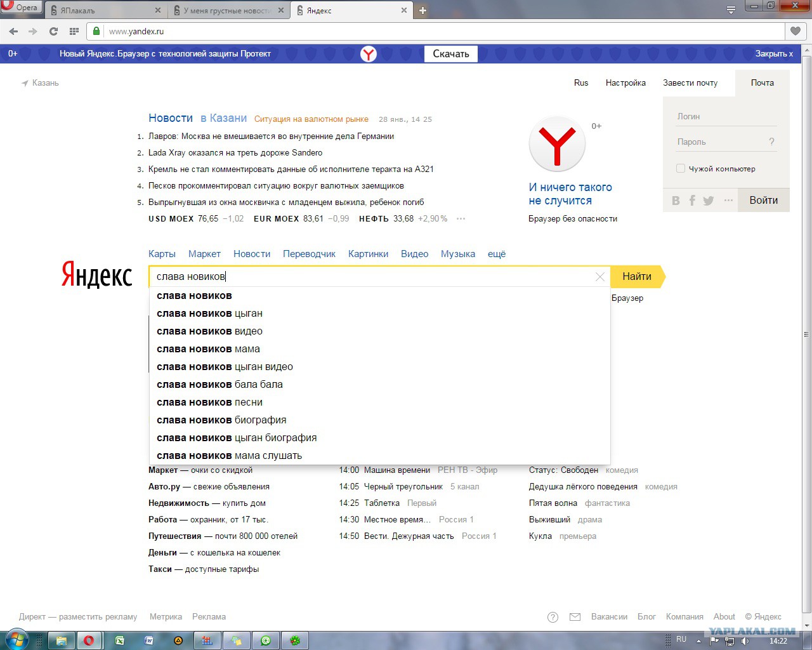Image resolution: width=812 pixels, height=650 pixels.
Task: Click the network tray icon
Action: (x=730, y=640)
